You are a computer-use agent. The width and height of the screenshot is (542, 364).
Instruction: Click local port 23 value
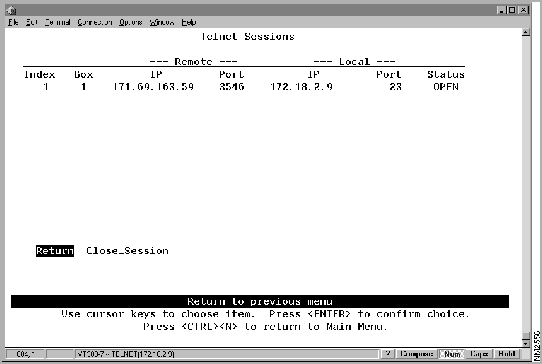[x=395, y=86]
